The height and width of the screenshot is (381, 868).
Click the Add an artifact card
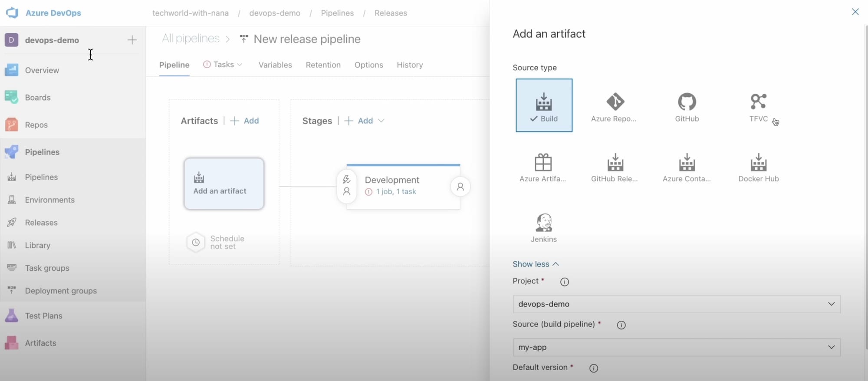[x=224, y=184]
